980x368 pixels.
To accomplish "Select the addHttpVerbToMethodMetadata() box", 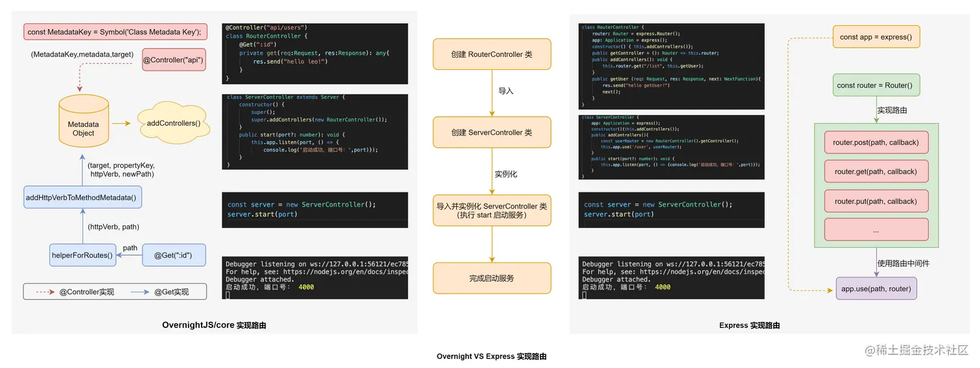I will click(82, 197).
